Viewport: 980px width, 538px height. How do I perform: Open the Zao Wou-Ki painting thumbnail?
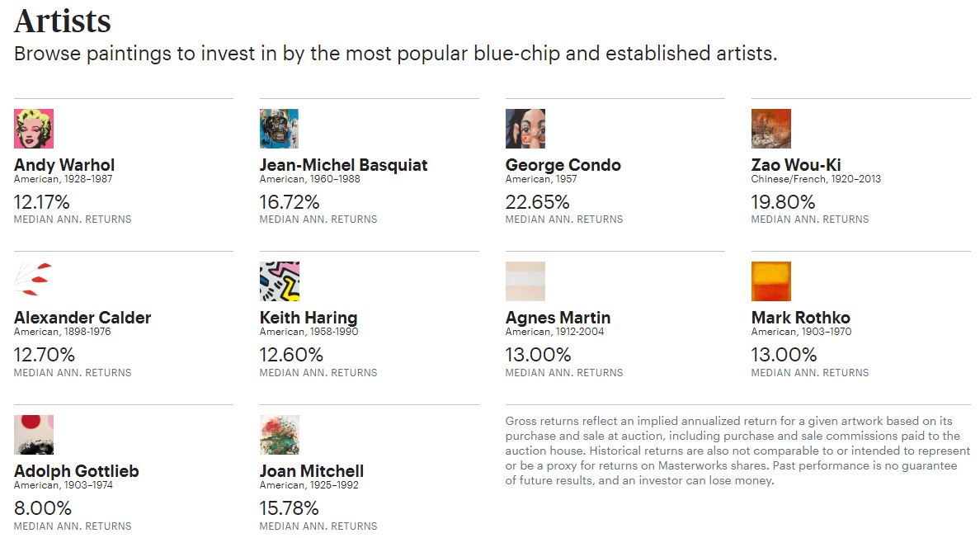tap(770, 129)
